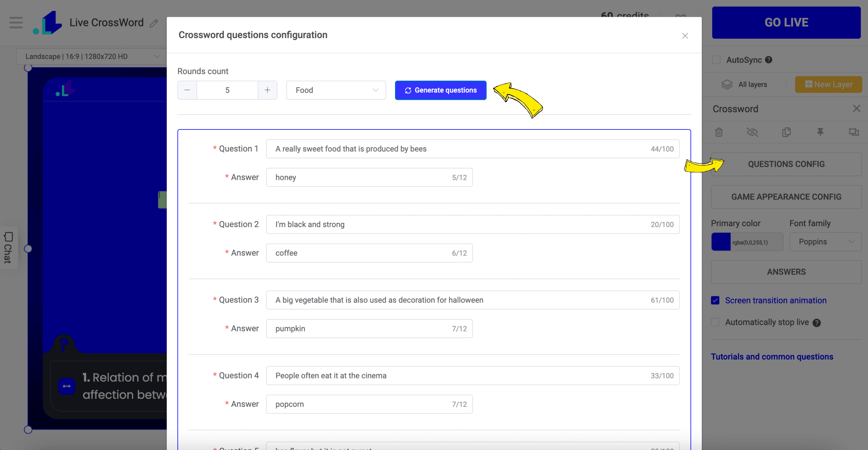Click the duplicate/copy icon in Crossword panel
The height and width of the screenshot is (450, 868).
point(787,132)
